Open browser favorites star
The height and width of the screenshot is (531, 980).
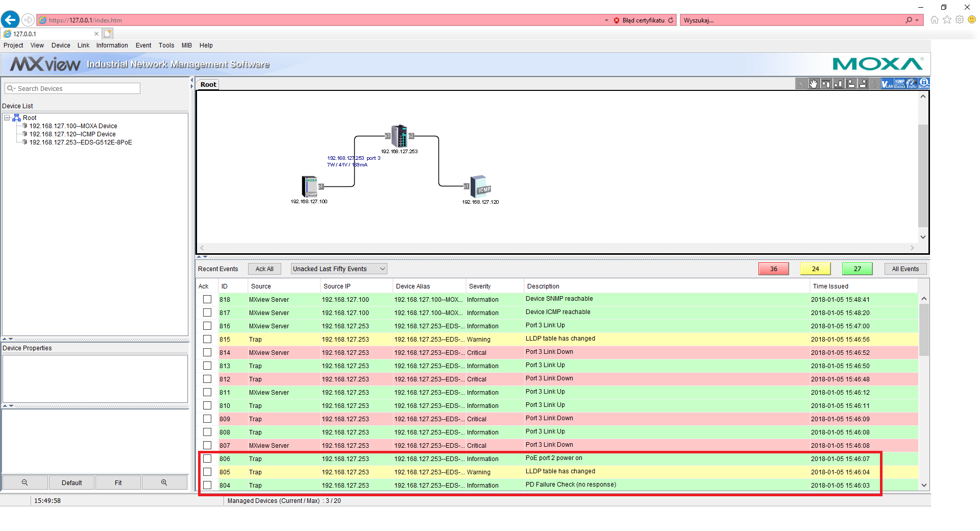947,20
